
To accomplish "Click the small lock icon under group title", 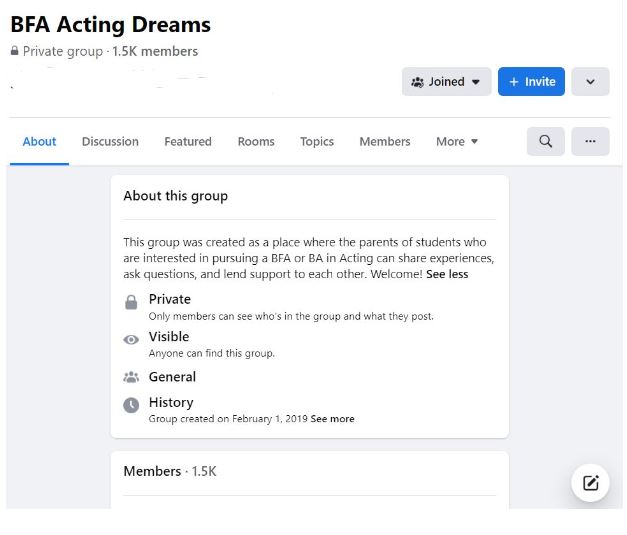I will tap(15, 51).
